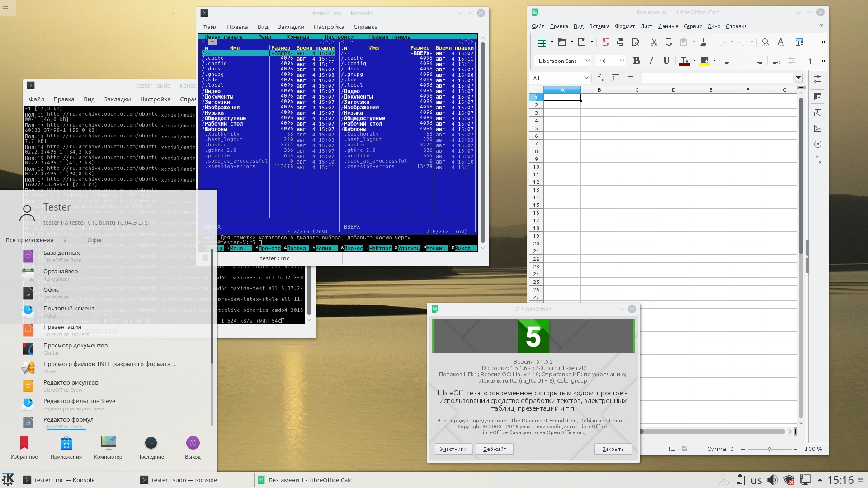Screen dimensions: 868x488
Task: Click the Wrap Text icon
Action: point(776,61)
